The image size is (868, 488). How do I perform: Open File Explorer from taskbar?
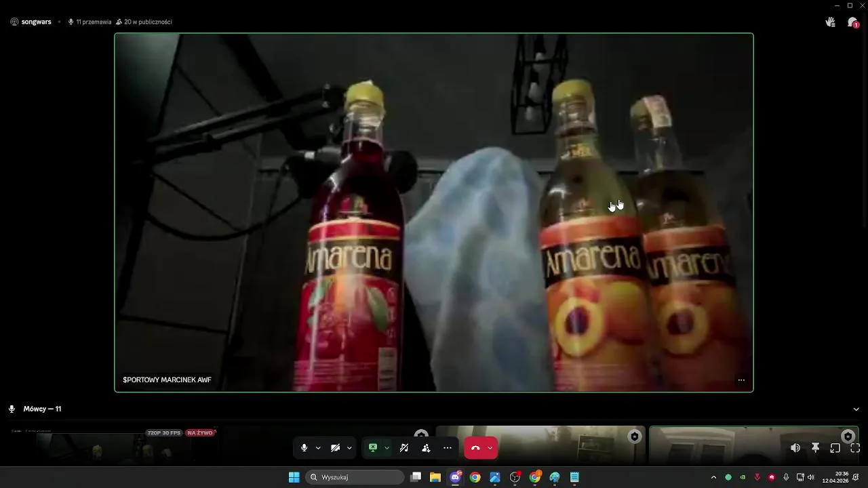pyautogui.click(x=435, y=477)
